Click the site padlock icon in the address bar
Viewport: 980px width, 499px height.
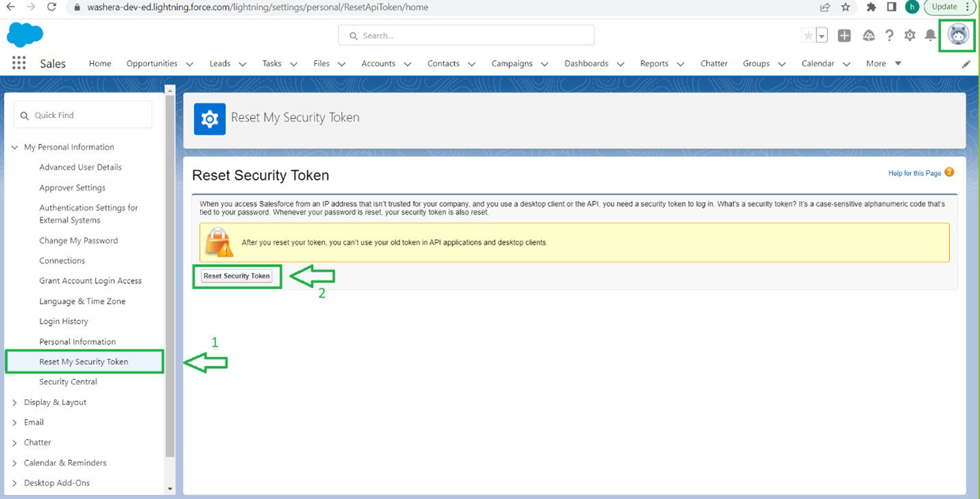coord(76,8)
